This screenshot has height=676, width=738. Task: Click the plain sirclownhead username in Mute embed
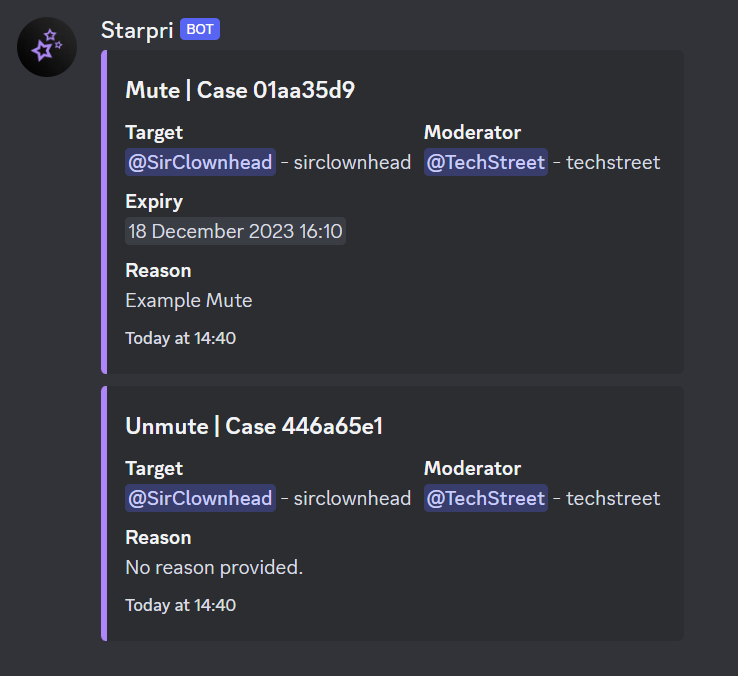point(352,162)
